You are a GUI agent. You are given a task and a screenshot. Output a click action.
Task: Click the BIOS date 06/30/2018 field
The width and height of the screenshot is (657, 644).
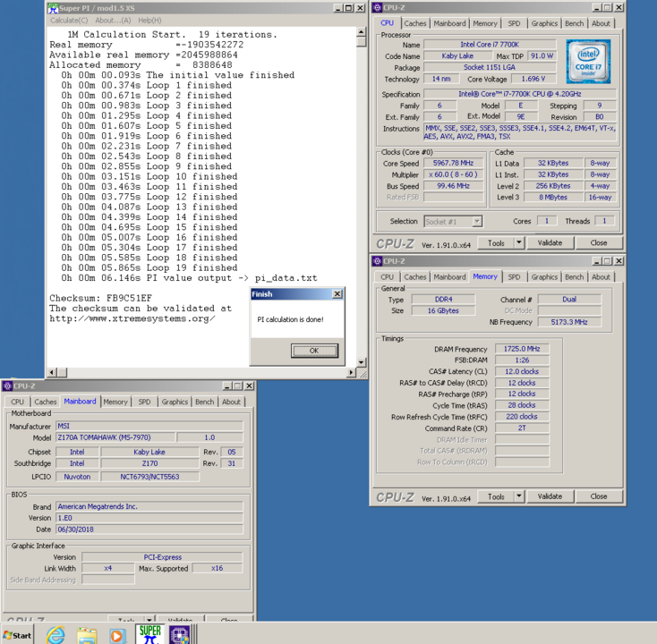(x=149, y=530)
